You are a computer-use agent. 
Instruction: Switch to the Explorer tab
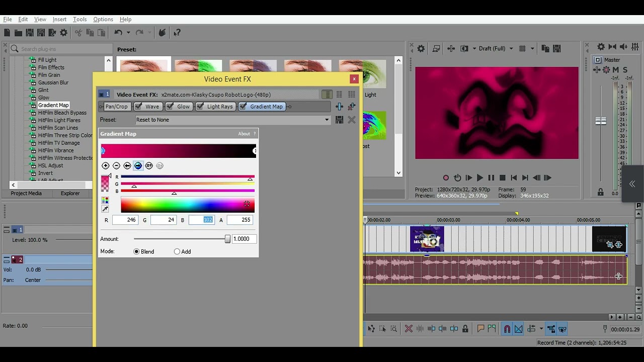pyautogui.click(x=70, y=193)
